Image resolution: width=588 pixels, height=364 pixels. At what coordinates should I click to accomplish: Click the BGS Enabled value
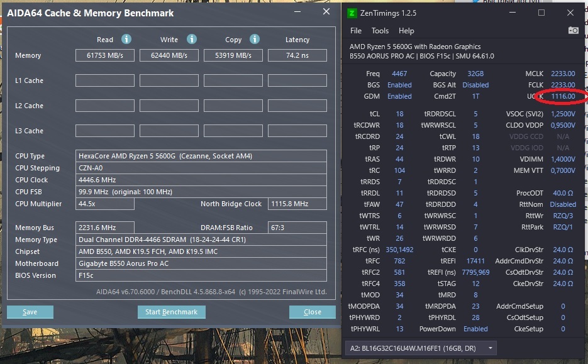click(x=399, y=85)
